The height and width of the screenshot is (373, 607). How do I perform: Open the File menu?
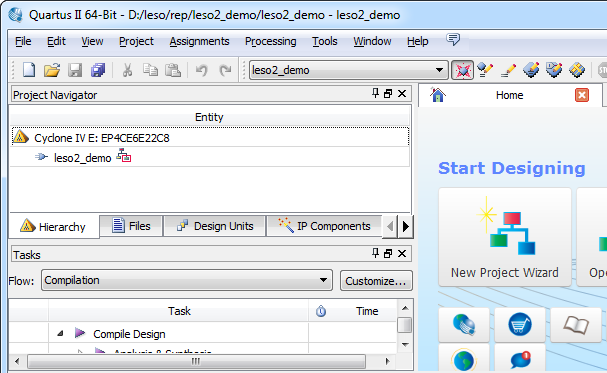pyautogui.click(x=23, y=41)
